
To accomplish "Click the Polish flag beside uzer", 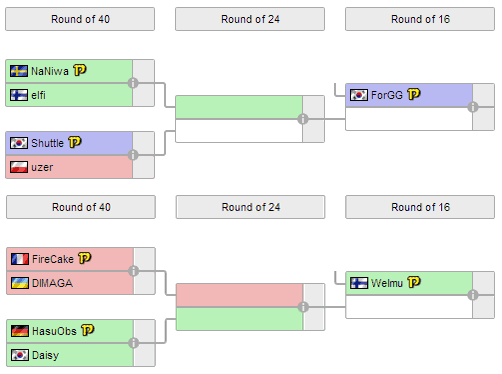I will click(19, 167).
